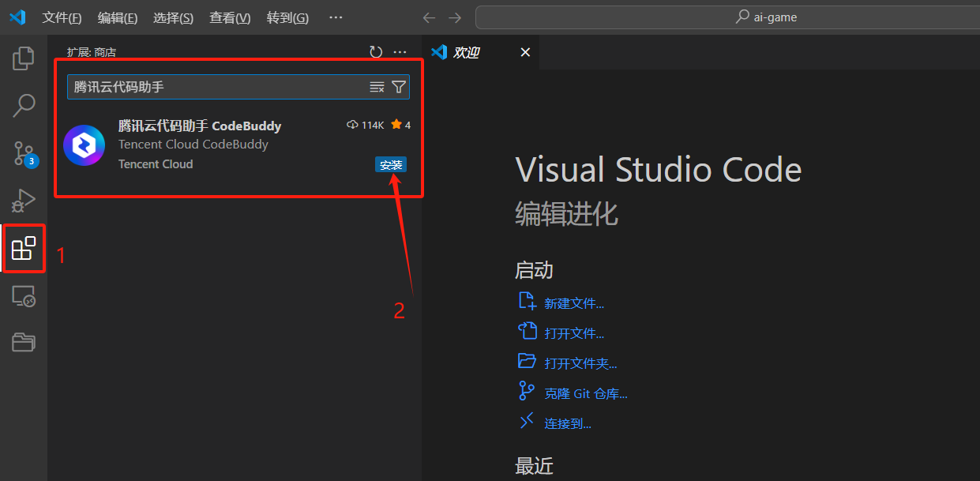This screenshot has height=481, width=980.
Task: Click the 扩展: 商店 panel title
Action: 92,52
